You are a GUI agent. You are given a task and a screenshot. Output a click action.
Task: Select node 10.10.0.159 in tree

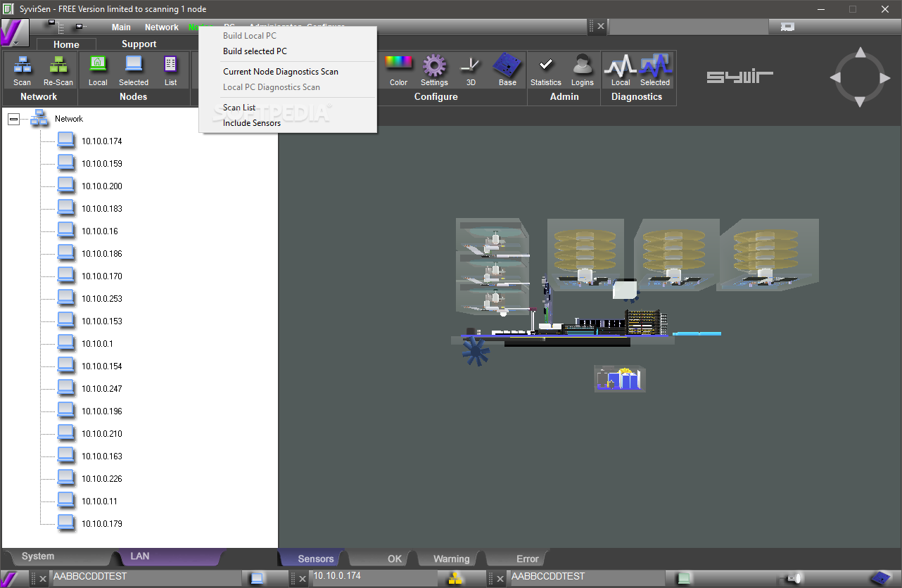coord(102,164)
